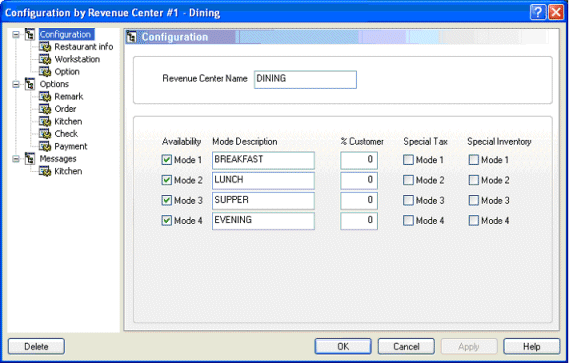Screen dimensions: 569x363
Task: Enable Special Inventory Mode 3
Action: [x=474, y=200]
